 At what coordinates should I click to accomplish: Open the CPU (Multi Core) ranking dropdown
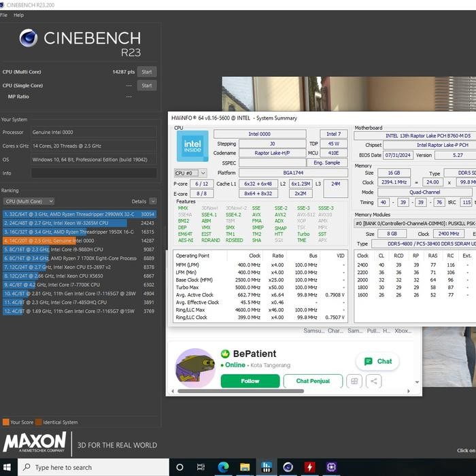coord(29,201)
